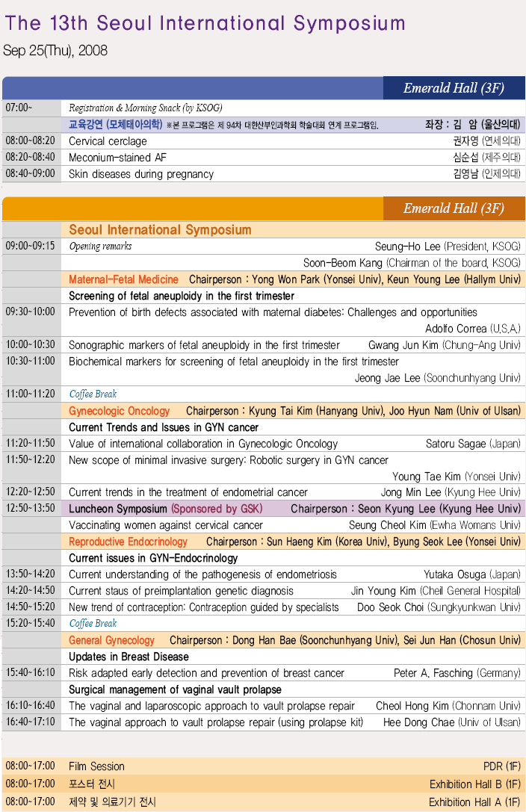Click speaker 'Doo Seok Choi (Sungkyunkwan Univ)'

pos(439,607)
